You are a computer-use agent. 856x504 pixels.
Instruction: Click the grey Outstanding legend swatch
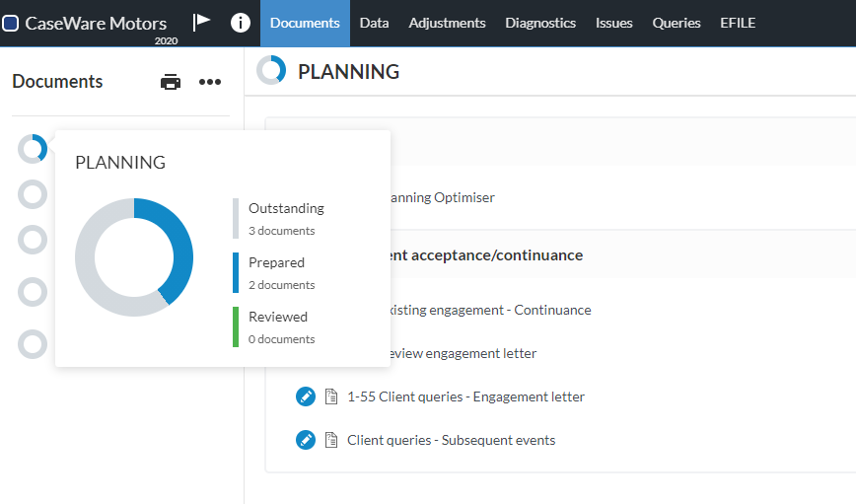pyautogui.click(x=236, y=218)
